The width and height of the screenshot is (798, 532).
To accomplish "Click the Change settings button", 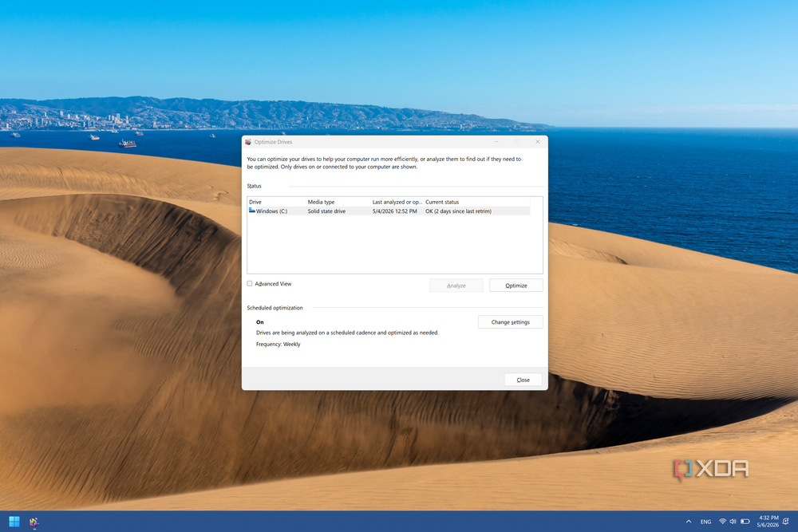I will click(511, 322).
